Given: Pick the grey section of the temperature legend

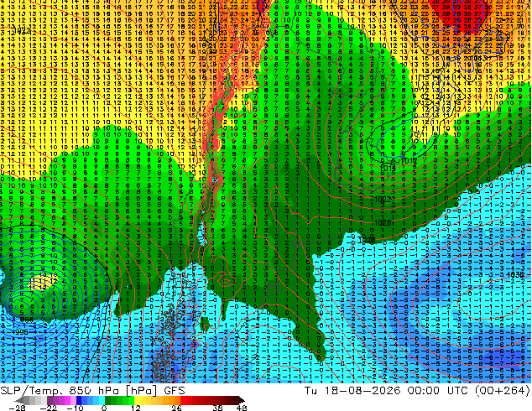Looking at the screenshot, I should (x=32, y=400).
